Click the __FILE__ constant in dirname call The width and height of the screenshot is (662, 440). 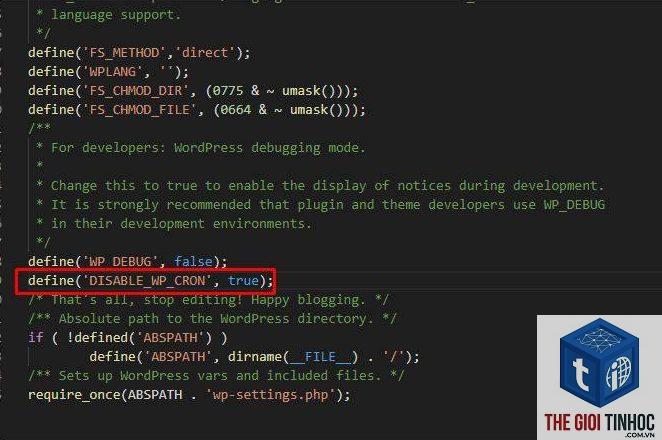point(320,357)
